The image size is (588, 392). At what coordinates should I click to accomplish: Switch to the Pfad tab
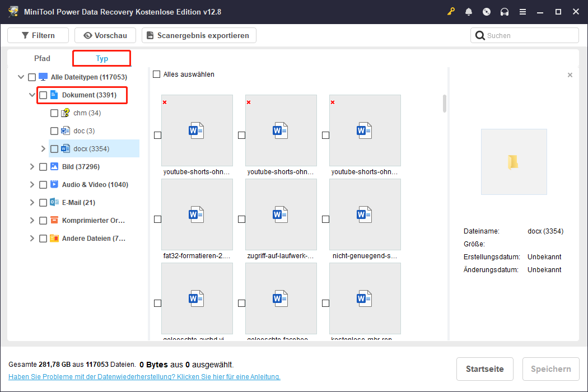(x=42, y=58)
